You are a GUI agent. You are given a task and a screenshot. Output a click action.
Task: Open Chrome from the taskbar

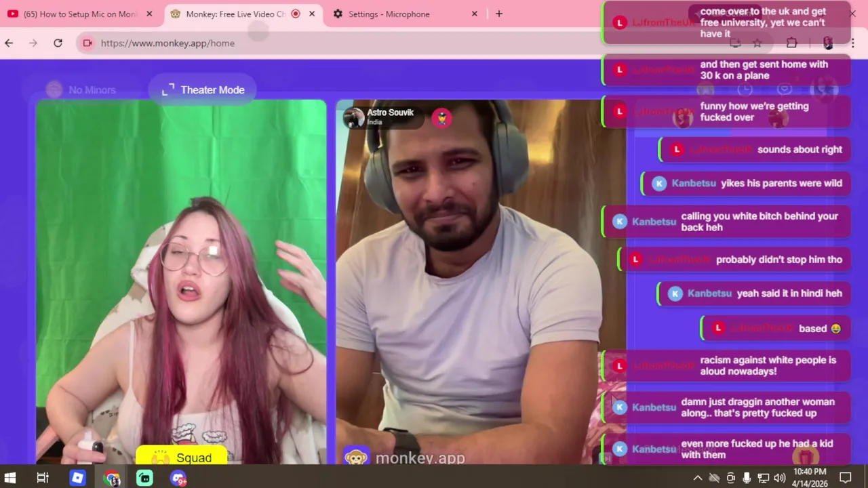point(112,478)
